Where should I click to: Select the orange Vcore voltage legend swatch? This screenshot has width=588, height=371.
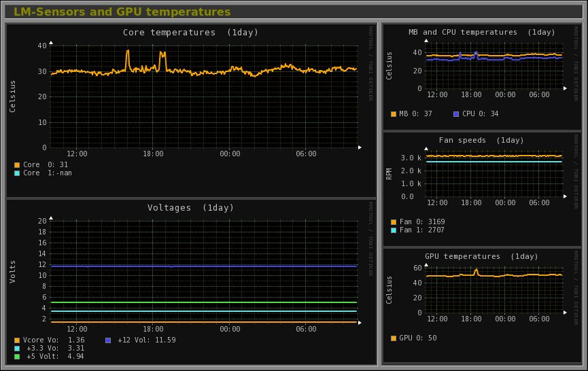pos(17,340)
